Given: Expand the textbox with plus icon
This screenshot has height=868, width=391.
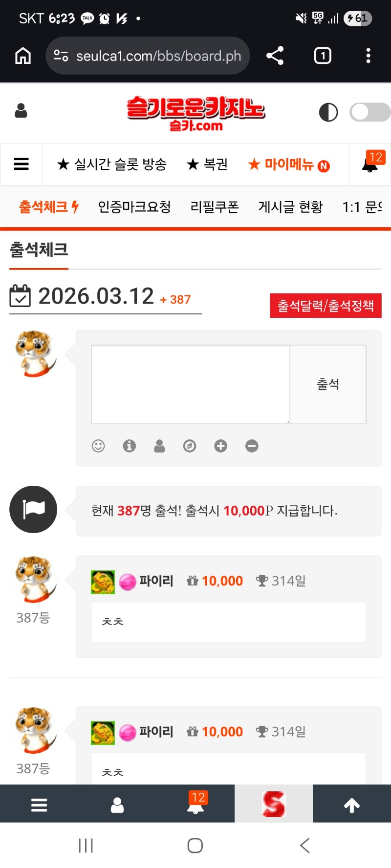Looking at the screenshot, I should click(x=221, y=446).
